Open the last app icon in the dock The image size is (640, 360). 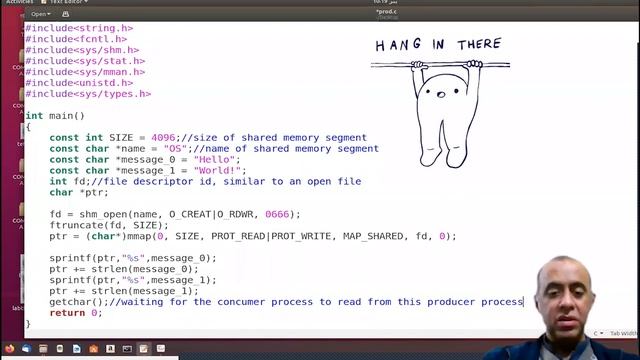(x=161, y=349)
